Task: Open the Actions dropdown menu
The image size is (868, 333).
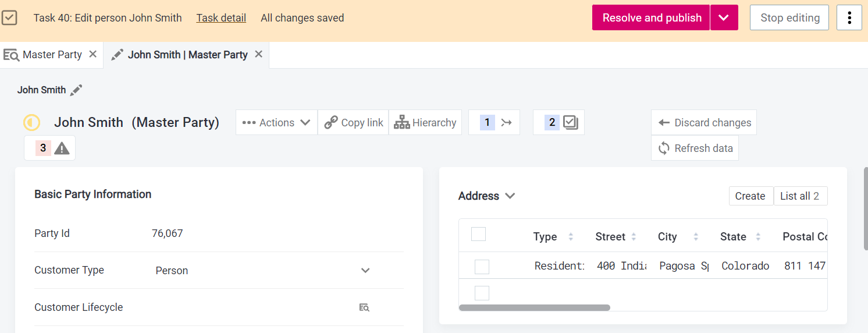Action: pyautogui.click(x=276, y=123)
